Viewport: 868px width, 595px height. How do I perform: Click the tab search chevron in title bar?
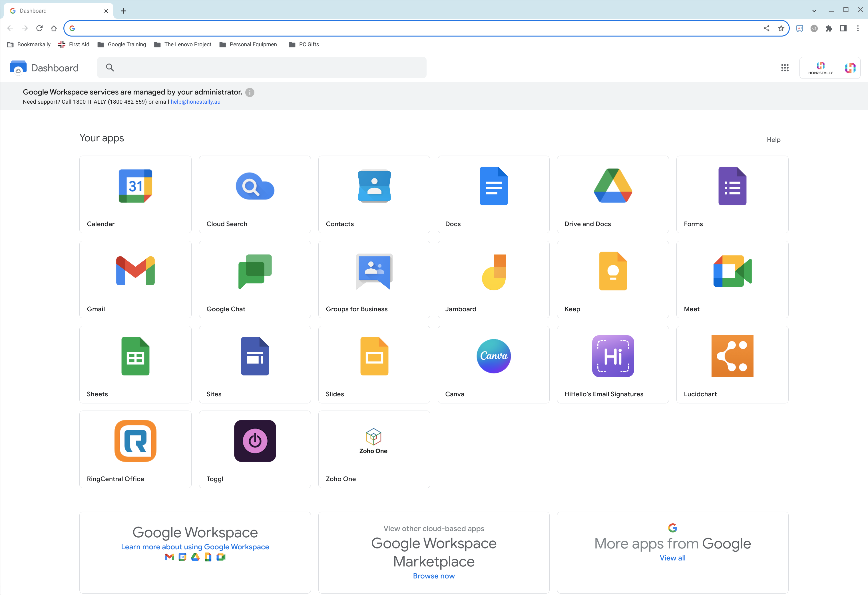pyautogui.click(x=814, y=11)
